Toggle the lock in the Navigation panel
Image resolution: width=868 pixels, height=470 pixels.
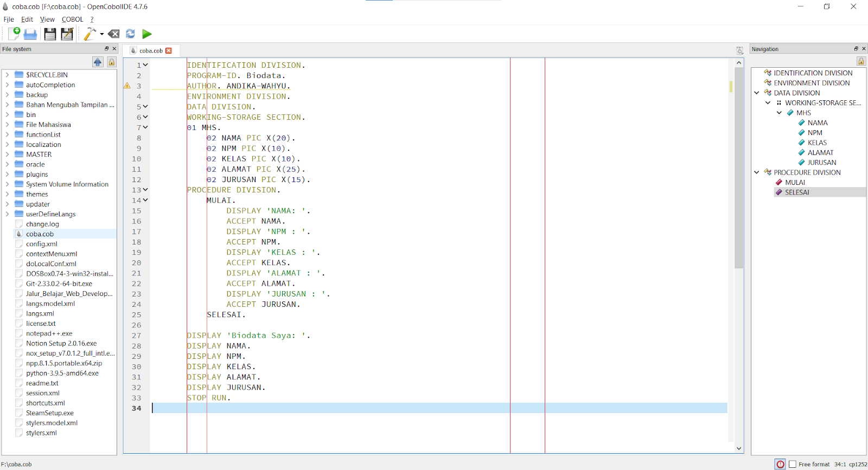coord(861,61)
